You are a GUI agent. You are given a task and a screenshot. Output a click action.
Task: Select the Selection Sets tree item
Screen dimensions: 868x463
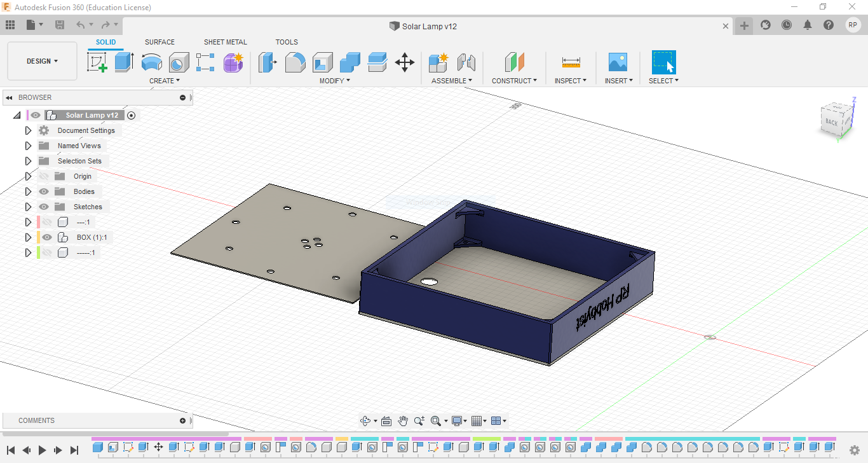tap(79, 161)
